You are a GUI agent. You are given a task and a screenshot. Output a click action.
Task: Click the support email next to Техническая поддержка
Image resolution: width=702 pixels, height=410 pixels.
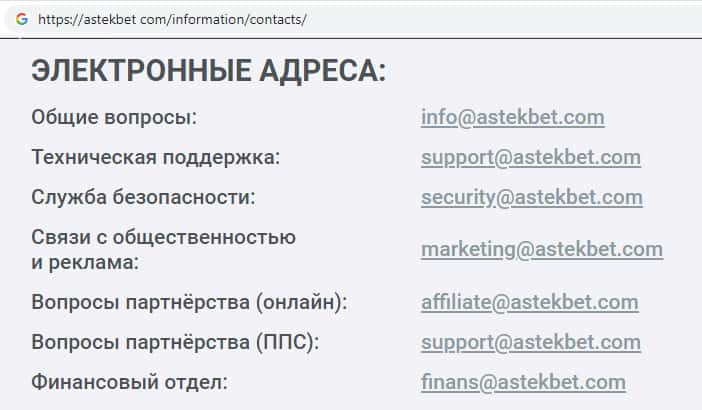530,157
